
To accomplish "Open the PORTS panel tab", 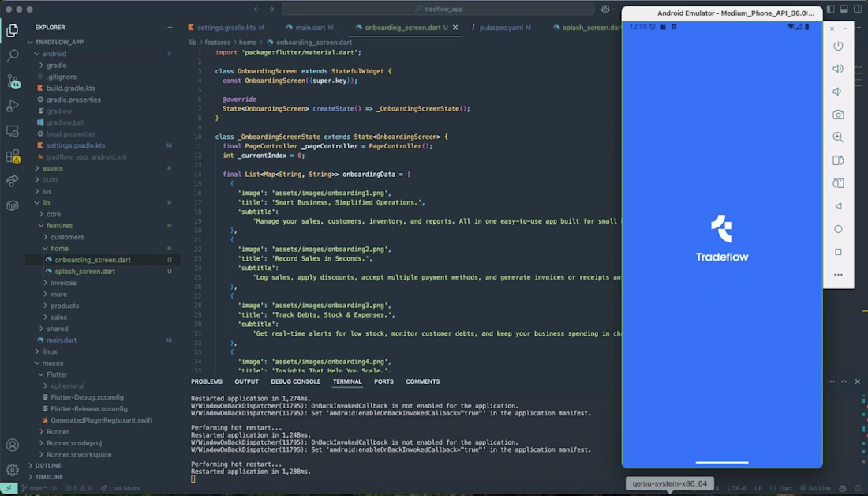I will (383, 381).
